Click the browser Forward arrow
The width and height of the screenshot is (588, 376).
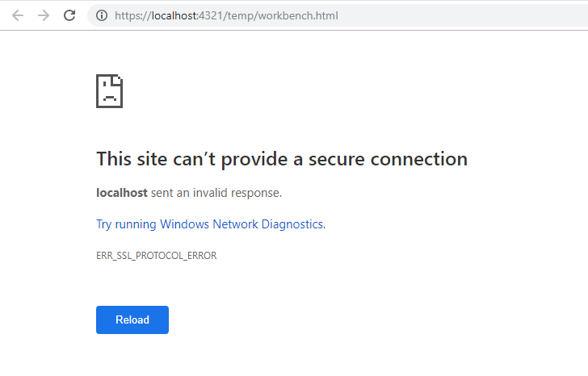(44, 15)
